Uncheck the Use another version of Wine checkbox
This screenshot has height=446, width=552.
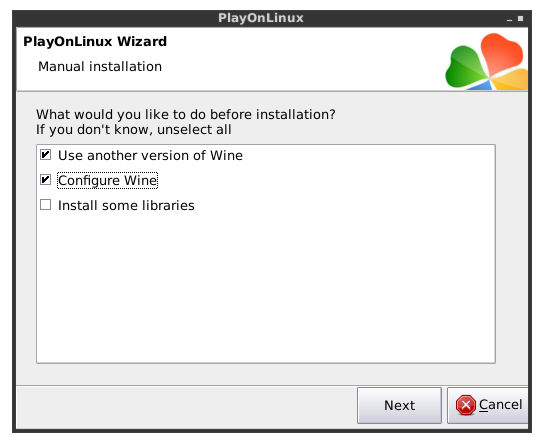pos(45,155)
